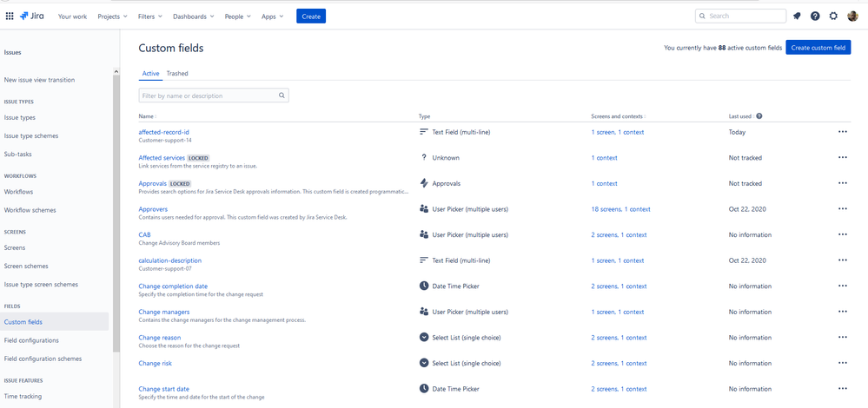Open the user profile avatar
868x408 pixels.
click(x=852, y=16)
